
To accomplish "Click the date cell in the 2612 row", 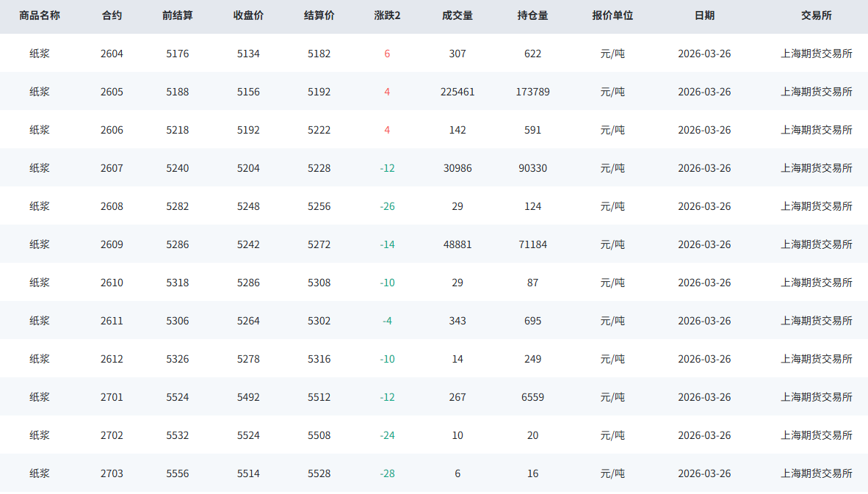I will tap(704, 359).
